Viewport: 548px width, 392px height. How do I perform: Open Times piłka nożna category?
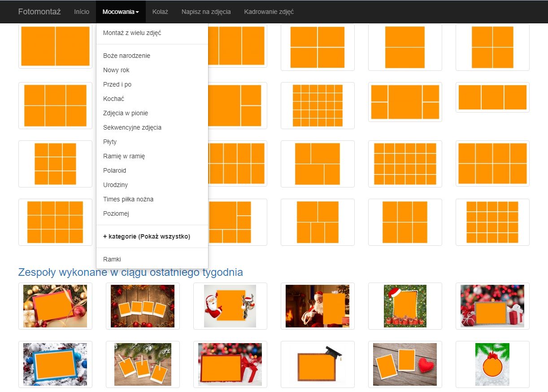[x=152, y=199]
